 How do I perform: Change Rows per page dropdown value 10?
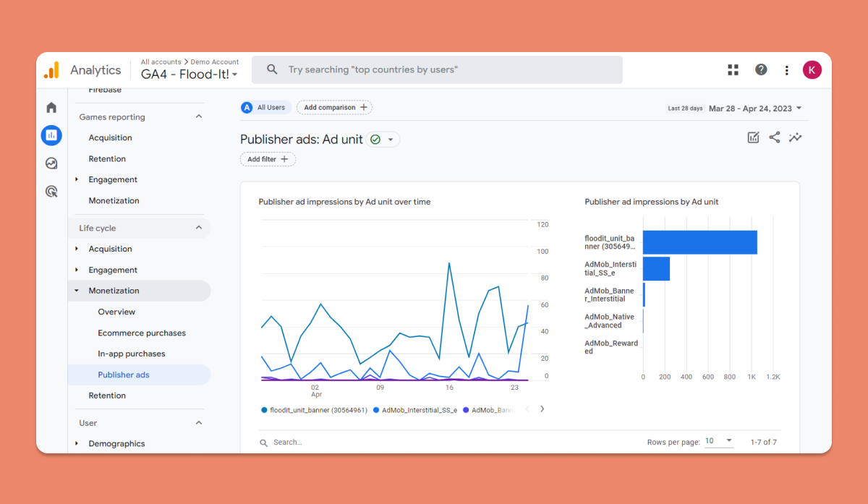(x=719, y=441)
